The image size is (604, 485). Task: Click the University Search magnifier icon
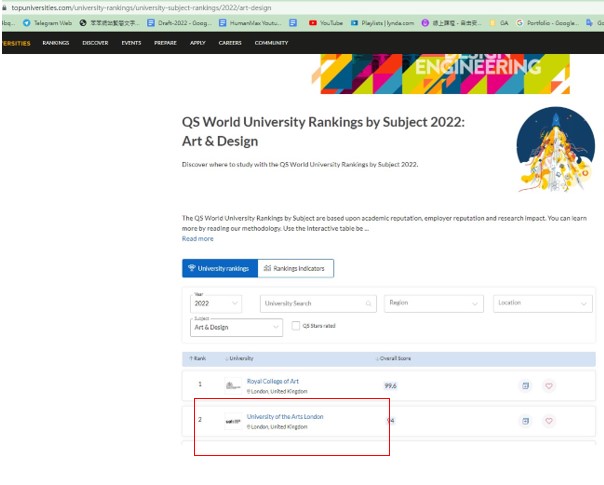[x=368, y=304]
